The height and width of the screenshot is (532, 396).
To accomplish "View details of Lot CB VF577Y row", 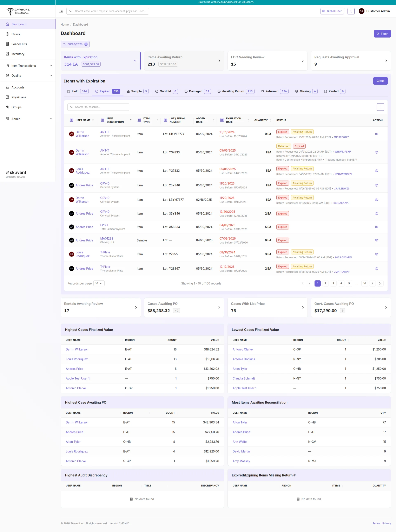I will (377, 134).
